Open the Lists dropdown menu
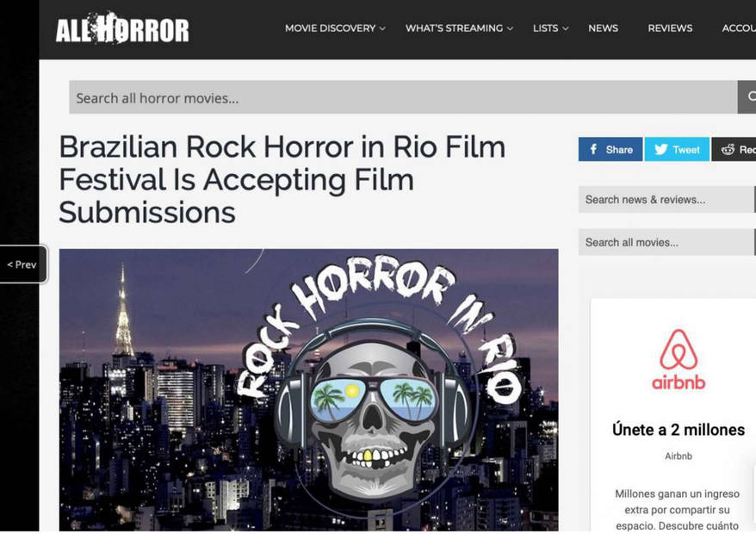Image resolution: width=756 pixels, height=534 pixels. pos(550,28)
